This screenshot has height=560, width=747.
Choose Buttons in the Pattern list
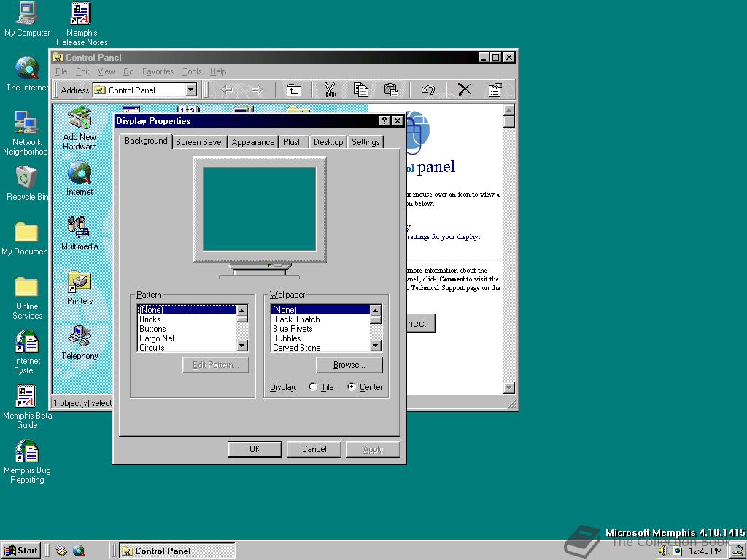pos(186,329)
